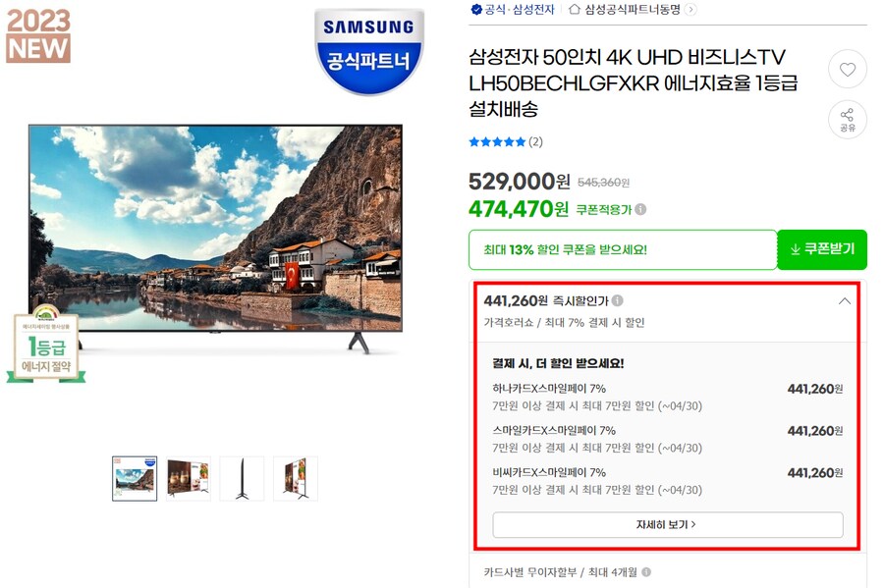The width and height of the screenshot is (884, 588).
Task: Select second thumbnail showing TV in shop
Action: [x=189, y=479]
